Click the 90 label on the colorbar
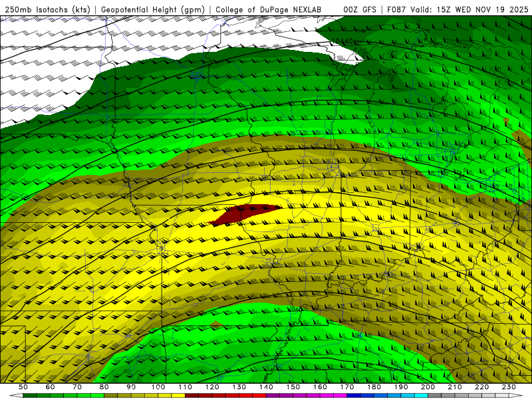The width and height of the screenshot is (532, 399). click(131, 387)
